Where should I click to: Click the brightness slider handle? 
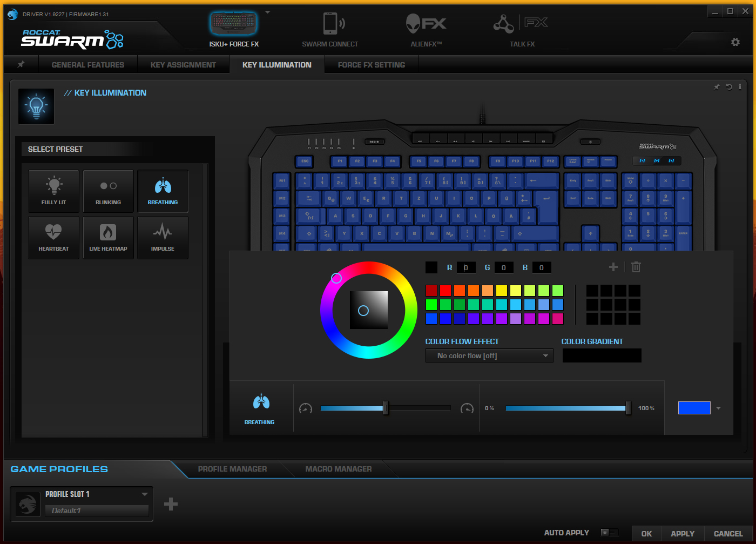click(x=628, y=408)
